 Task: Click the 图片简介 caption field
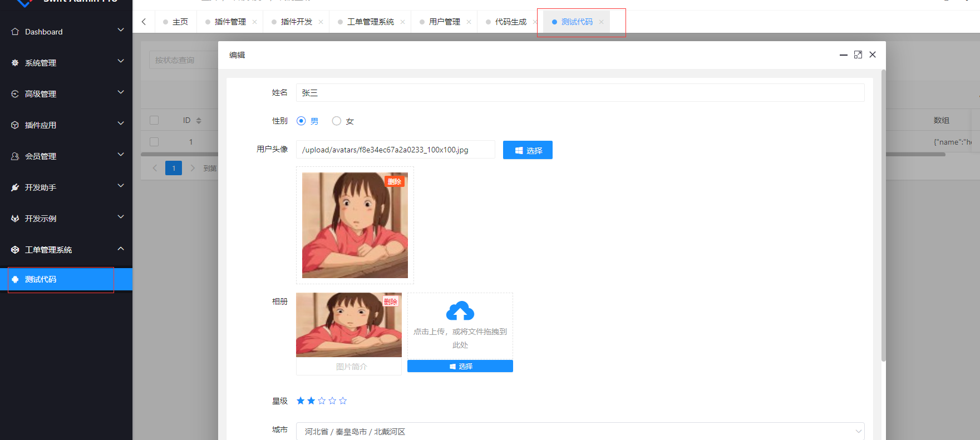click(349, 367)
